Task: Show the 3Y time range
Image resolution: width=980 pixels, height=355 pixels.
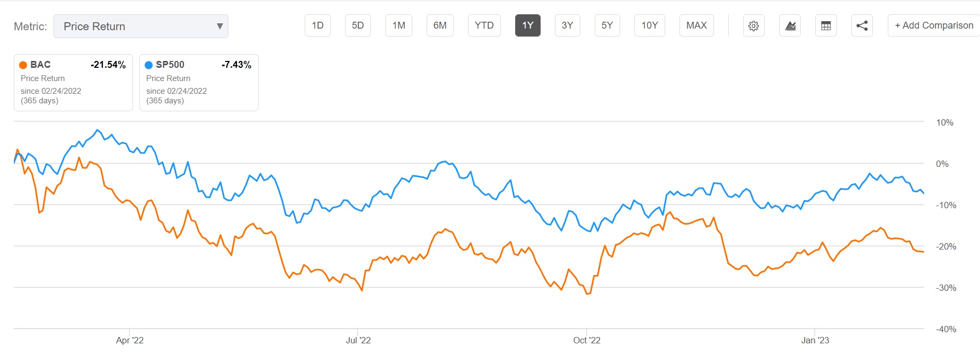Action: tap(567, 25)
